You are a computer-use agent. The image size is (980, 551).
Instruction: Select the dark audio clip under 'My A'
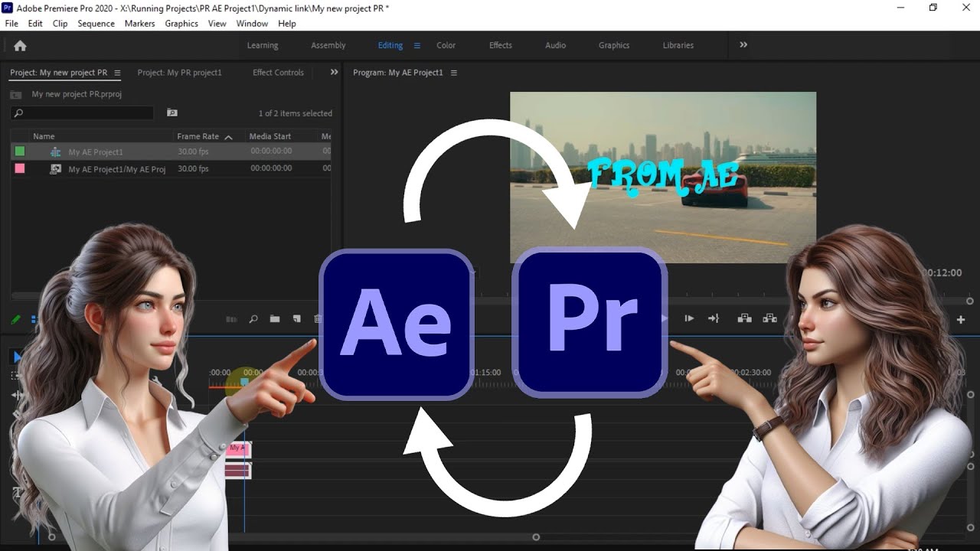pyautogui.click(x=237, y=471)
